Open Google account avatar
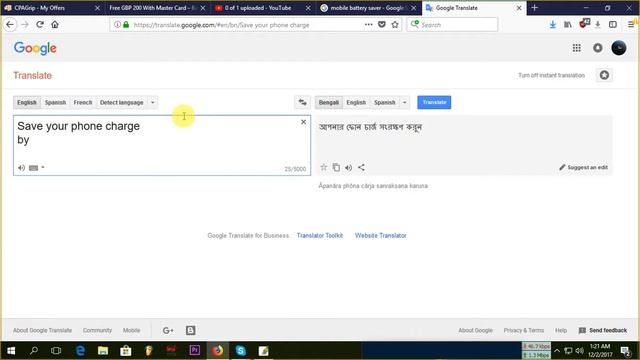640x360 pixels. 619,48
